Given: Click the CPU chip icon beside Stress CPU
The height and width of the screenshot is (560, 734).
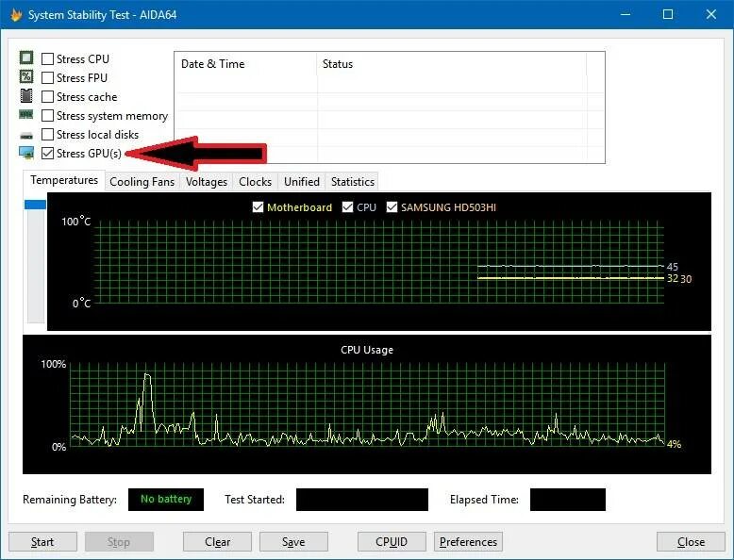Looking at the screenshot, I should 26,58.
